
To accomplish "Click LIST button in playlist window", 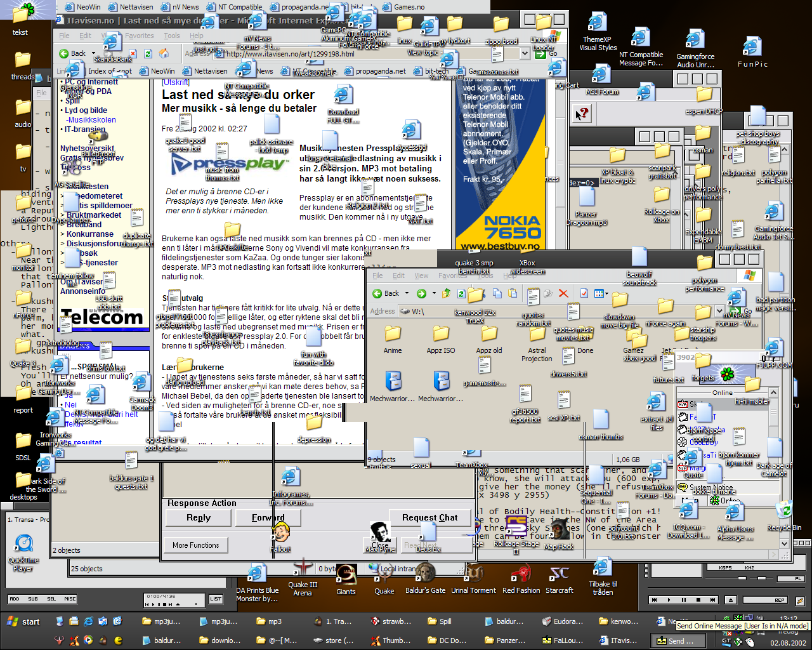I will pyautogui.click(x=216, y=599).
